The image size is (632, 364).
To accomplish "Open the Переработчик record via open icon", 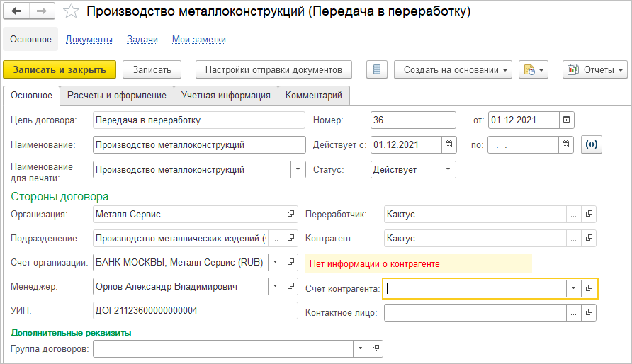I will 589,214.
